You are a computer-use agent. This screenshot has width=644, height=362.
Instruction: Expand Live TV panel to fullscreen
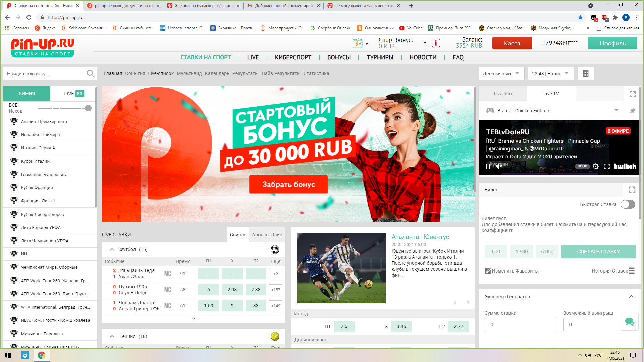633,94
